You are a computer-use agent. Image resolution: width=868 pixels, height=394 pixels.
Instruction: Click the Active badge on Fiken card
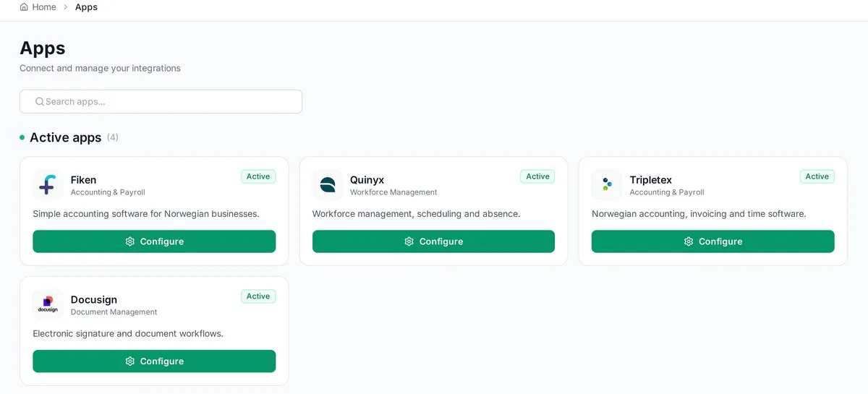tap(258, 176)
